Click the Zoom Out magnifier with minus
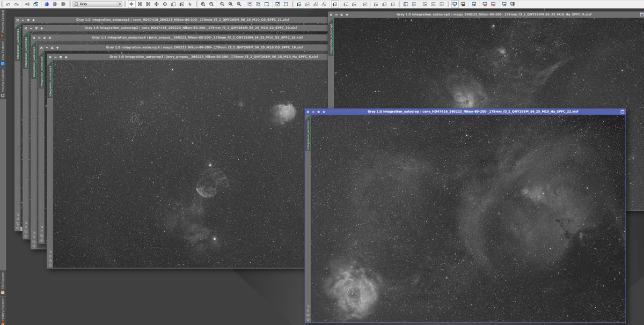Screen dimensions: 644x325 click(x=211, y=4)
